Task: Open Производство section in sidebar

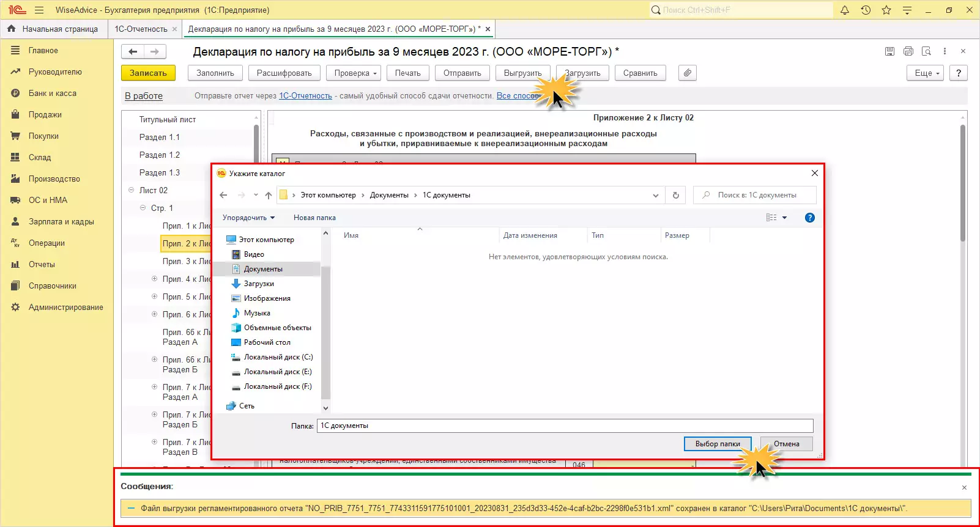Action: click(54, 179)
